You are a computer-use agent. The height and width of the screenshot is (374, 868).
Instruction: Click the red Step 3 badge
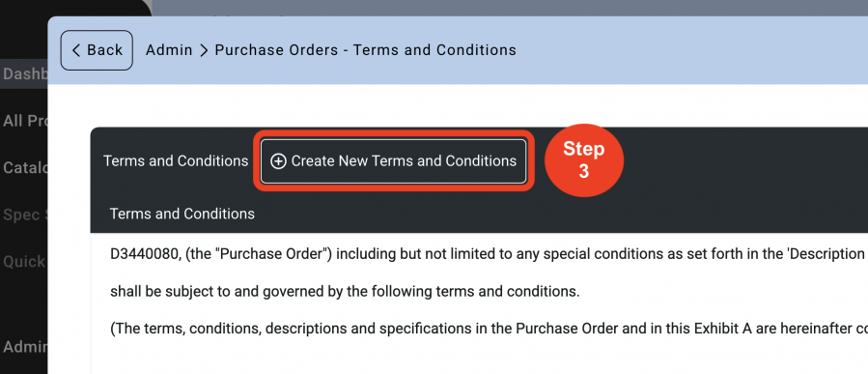click(x=584, y=160)
